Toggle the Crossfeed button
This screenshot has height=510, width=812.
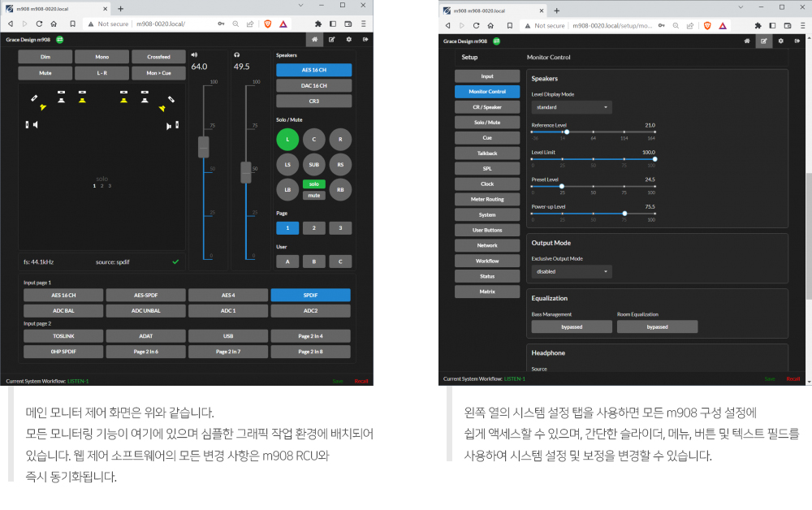point(158,57)
